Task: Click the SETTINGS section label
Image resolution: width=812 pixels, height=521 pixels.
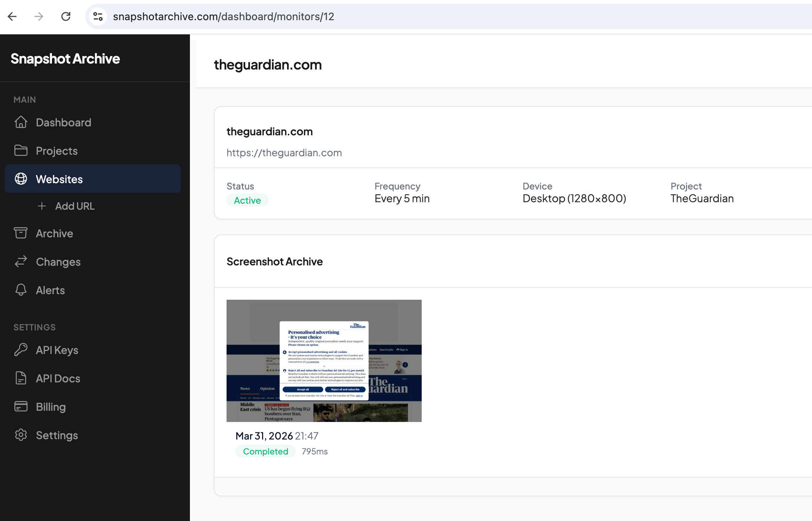Action: [x=34, y=327]
